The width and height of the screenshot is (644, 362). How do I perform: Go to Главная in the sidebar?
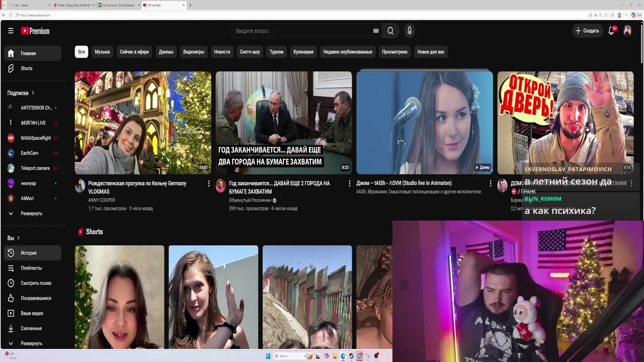click(x=33, y=53)
